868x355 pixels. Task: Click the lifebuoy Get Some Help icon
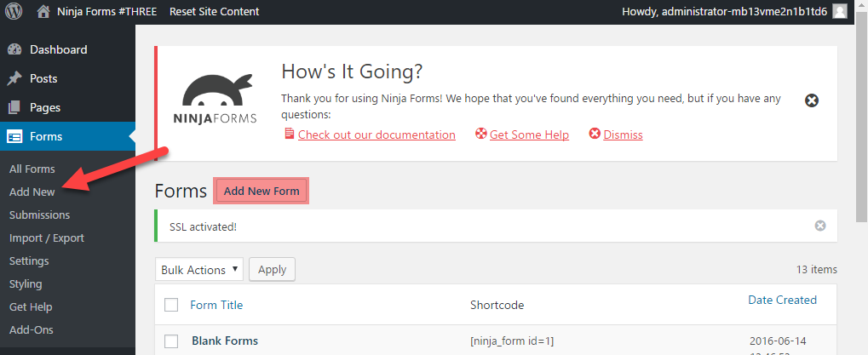(481, 134)
